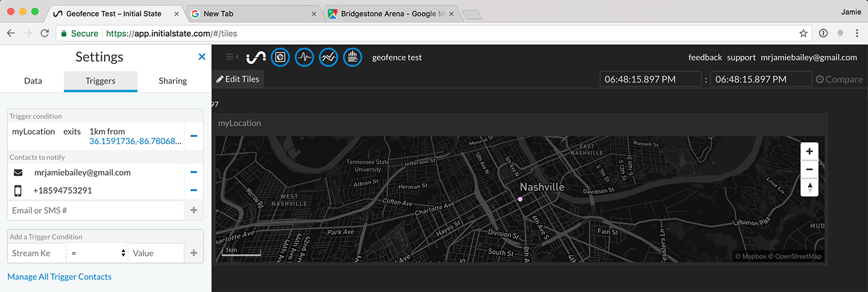Switch to Bridgestone Arena Google Maps tab

point(392,13)
